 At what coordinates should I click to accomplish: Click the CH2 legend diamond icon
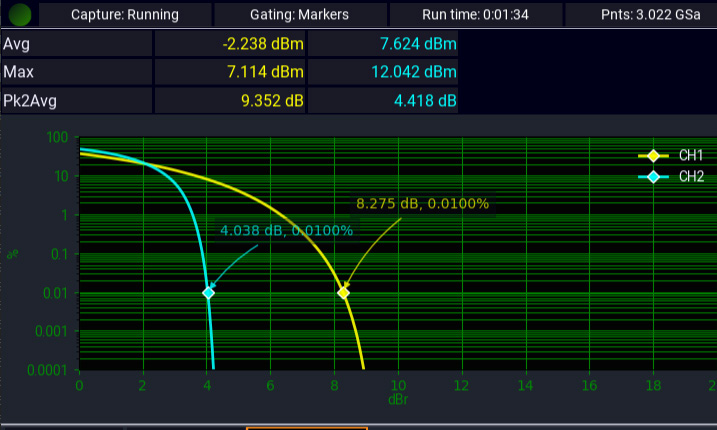(653, 176)
